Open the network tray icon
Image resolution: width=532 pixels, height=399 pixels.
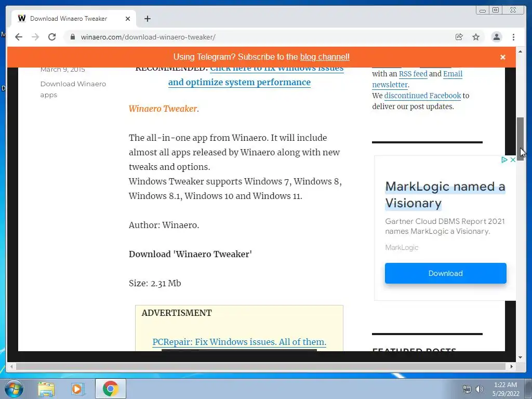467,389
